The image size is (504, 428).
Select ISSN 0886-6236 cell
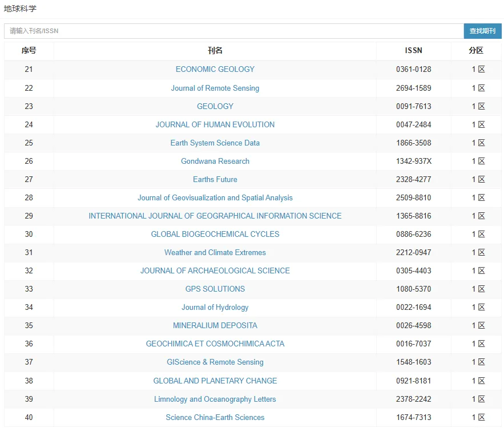(x=414, y=234)
